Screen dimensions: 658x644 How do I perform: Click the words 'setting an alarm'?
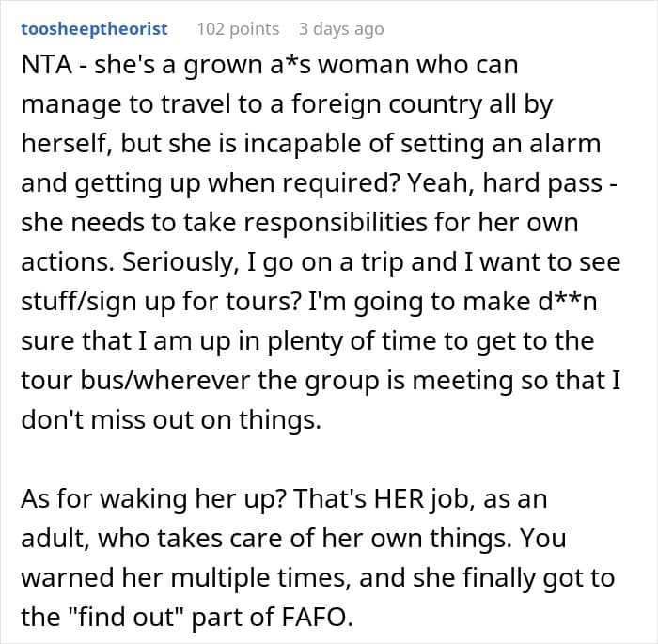click(500, 144)
